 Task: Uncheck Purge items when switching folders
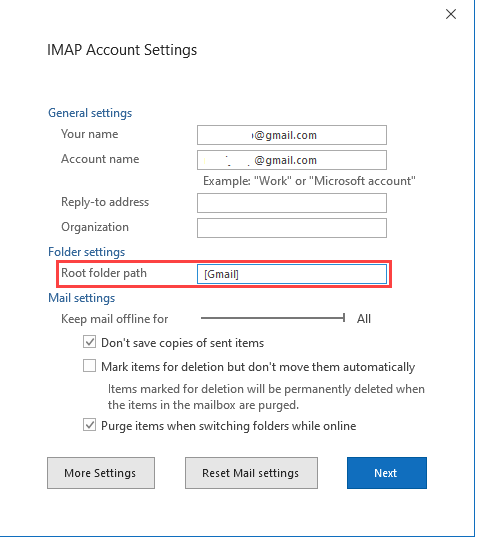(89, 425)
